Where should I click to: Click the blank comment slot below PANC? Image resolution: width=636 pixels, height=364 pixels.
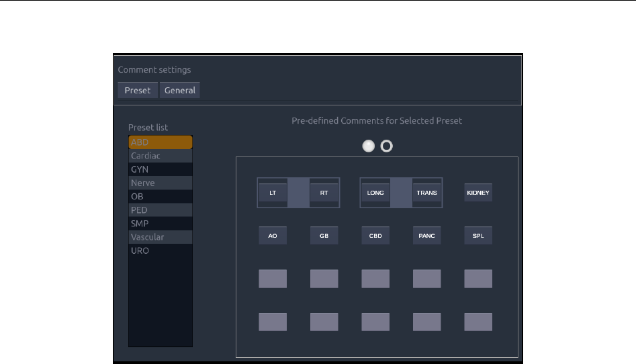(x=426, y=279)
